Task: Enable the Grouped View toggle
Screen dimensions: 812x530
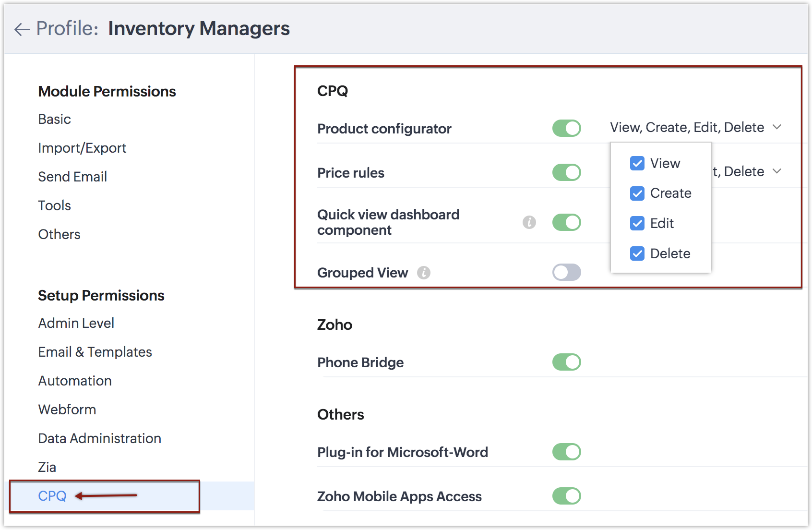Action: pos(566,272)
